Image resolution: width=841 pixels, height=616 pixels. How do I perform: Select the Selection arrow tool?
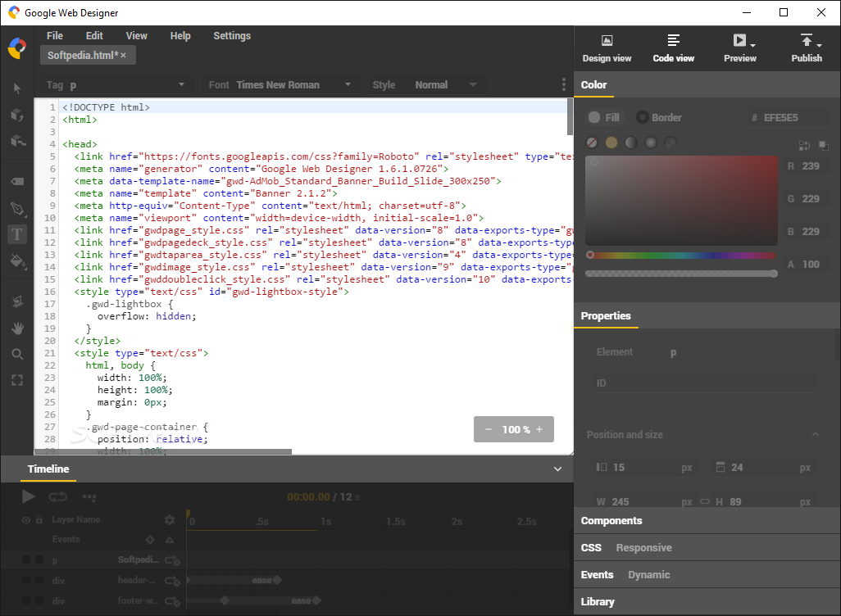pos(17,88)
